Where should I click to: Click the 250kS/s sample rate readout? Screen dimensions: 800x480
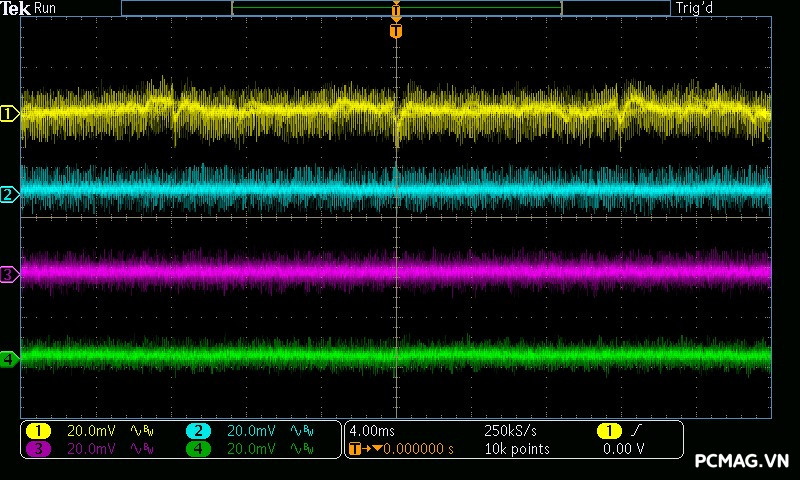[x=511, y=431]
